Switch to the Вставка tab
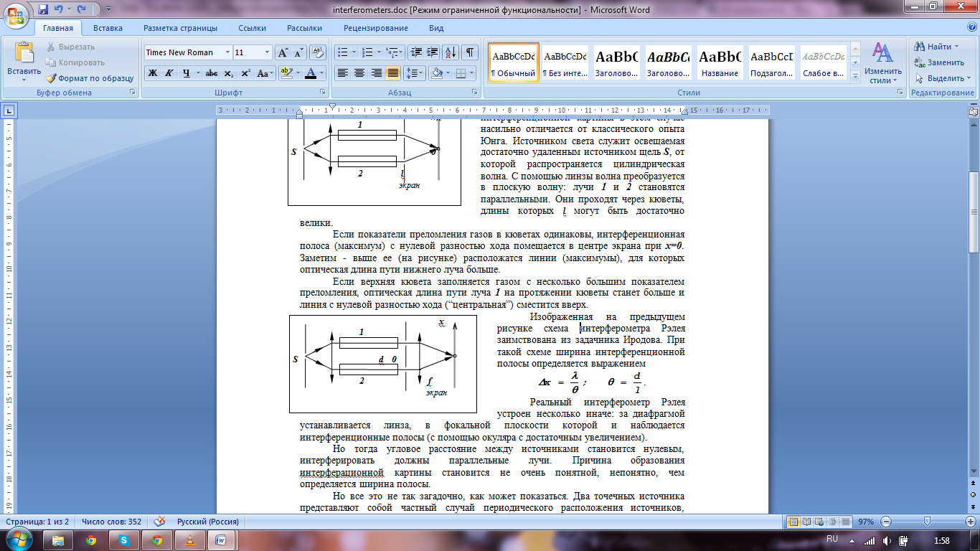 click(x=108, y=28)
